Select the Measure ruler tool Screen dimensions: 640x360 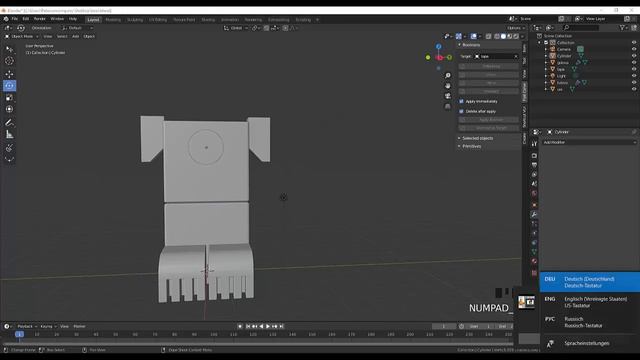[x=9, y=134]
